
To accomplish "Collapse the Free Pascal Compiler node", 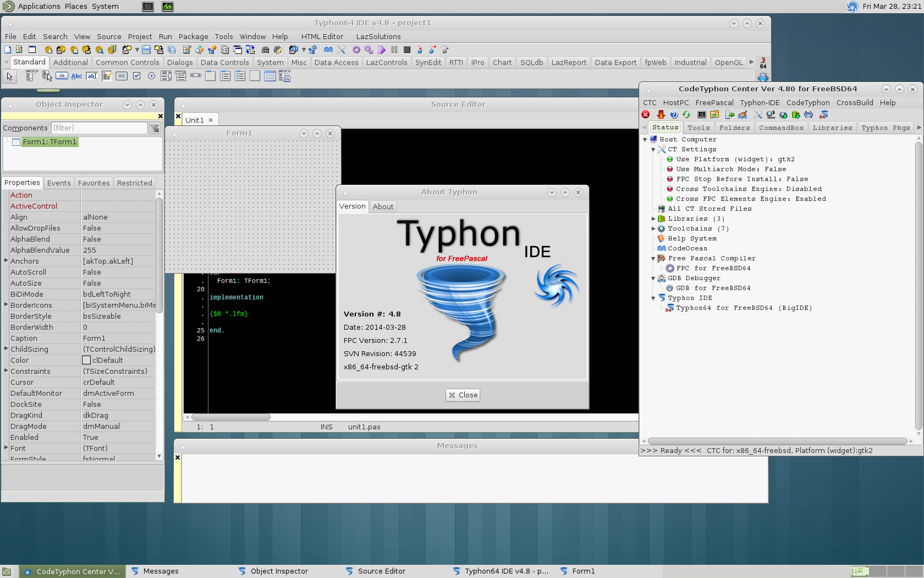I will pos(653,259).
